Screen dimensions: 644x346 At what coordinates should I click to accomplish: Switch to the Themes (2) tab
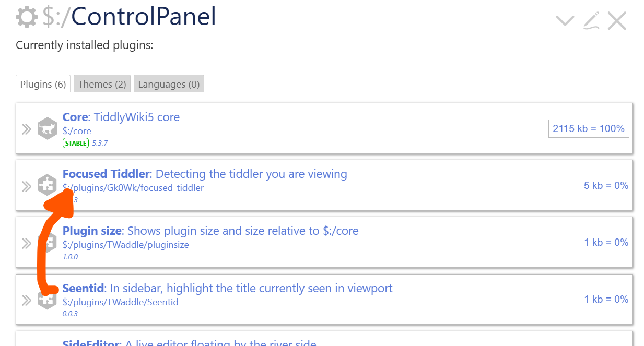[102, 84]
